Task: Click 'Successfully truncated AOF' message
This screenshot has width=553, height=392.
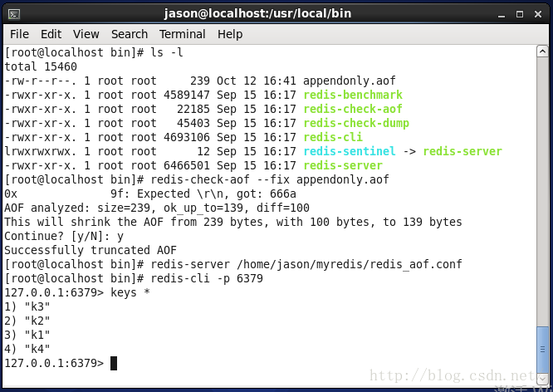Action: pyautogui.click(x=91, y=250)
